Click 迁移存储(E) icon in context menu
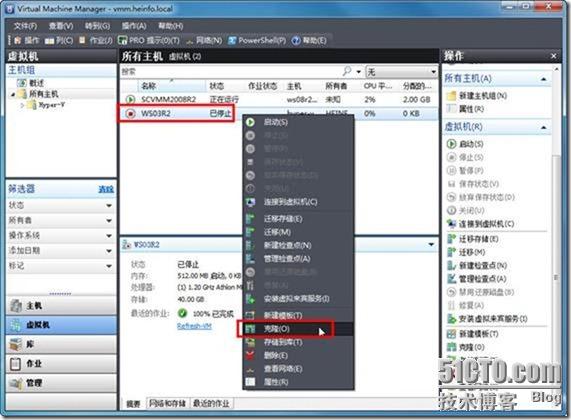The width and height of the screenshot is (571, 420). pos(250,219)
